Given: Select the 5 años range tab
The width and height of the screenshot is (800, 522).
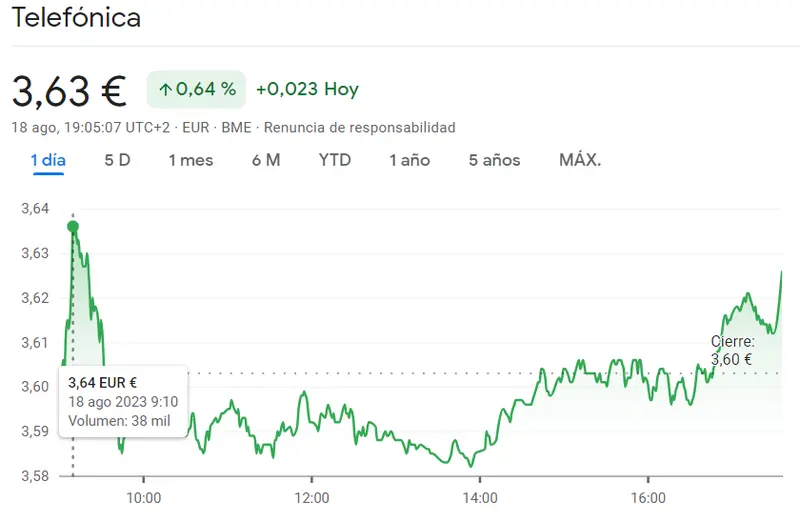Looking at the screenshot, I should (494, 160).
